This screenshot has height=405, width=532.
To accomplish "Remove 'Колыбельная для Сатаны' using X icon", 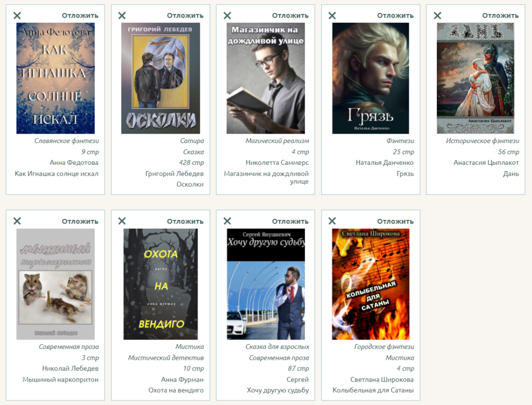I will 332,221.
